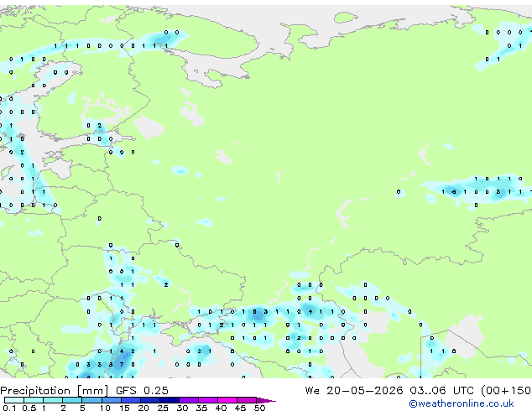Open the weatheronline.co.uk copyright link
The height and width of the screenshot is (411, 532).
click(x=462, y=403)
